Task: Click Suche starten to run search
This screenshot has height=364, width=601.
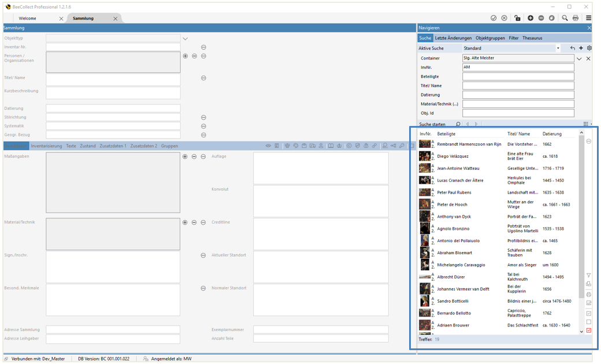Action: 433,124
